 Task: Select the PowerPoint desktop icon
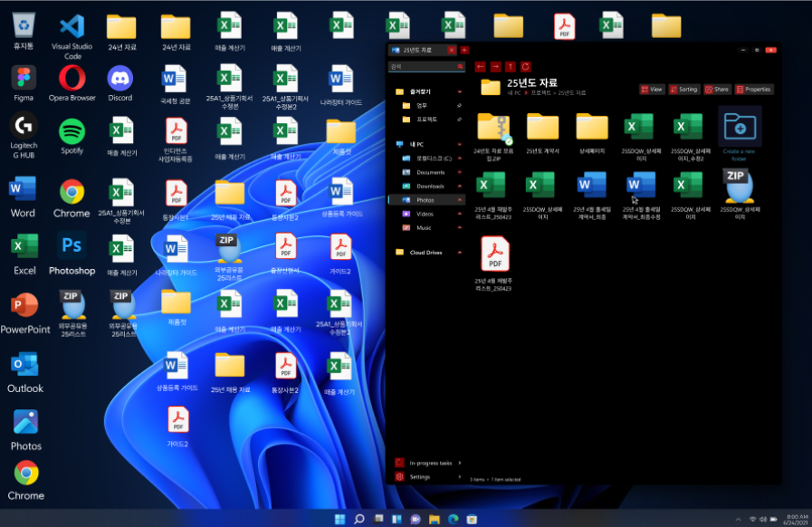24,313
